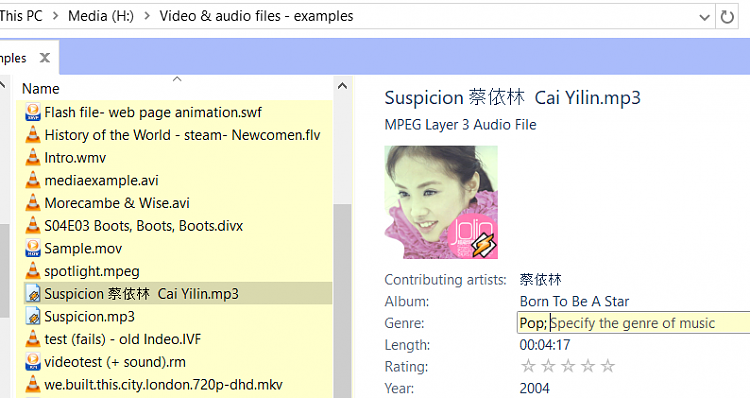The width and height of the screenshot is (750, 398).
Task: Click the VLC icon for test (fails) old Indeo.IVF
Action: (x=33, y=339)
